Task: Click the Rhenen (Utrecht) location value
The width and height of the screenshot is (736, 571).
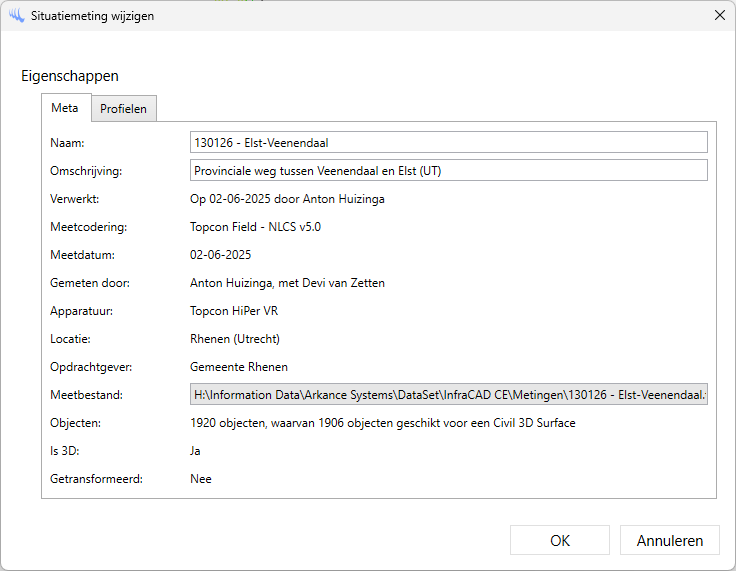Action: [234, 339]
